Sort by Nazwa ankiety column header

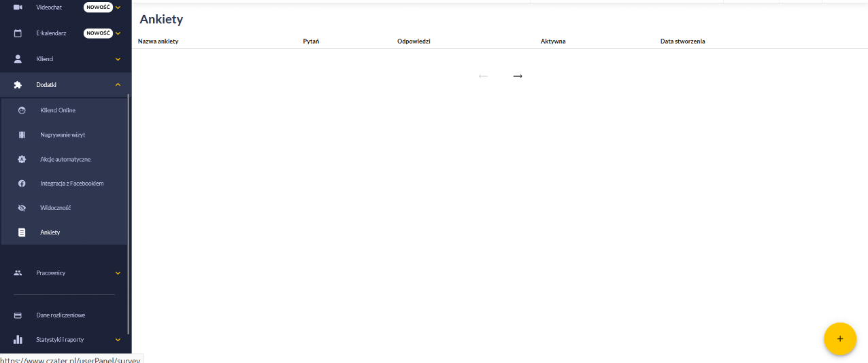coord(158,41)
